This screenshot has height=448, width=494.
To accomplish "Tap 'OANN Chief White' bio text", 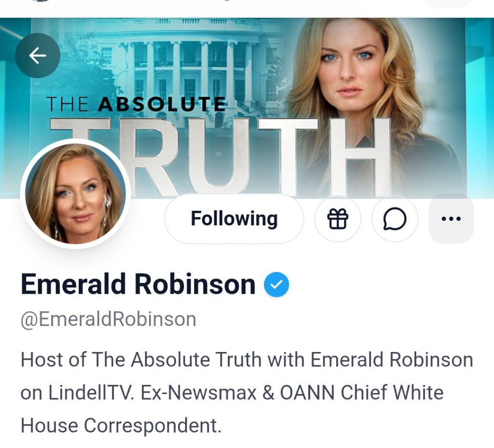I will [x=362, y=393].
